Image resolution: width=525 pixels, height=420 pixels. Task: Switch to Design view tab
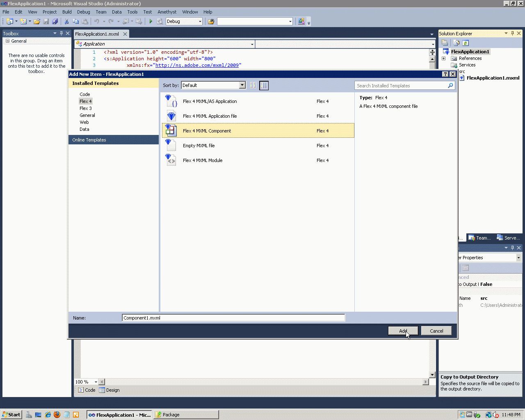click(x=110, y=390)
